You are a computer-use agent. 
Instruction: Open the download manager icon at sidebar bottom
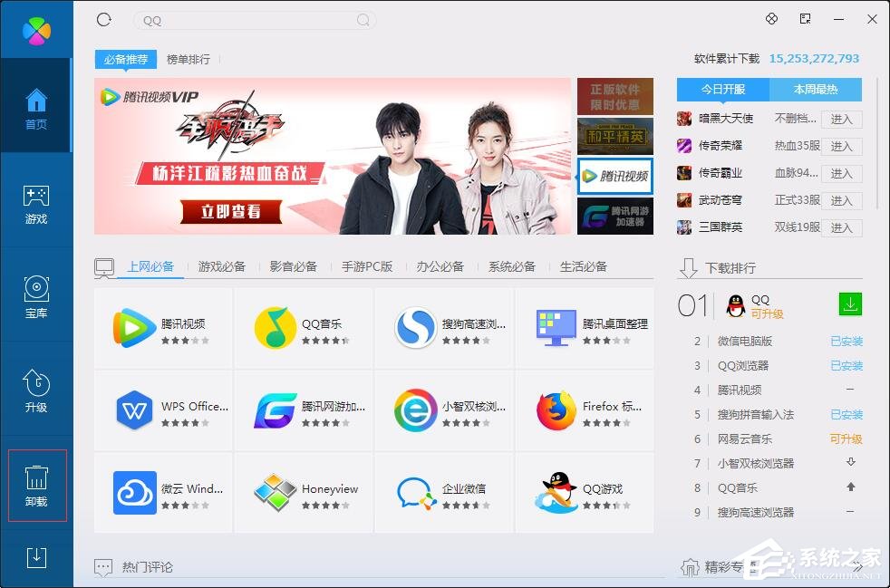pyautogui.click(x=36, y=558)
